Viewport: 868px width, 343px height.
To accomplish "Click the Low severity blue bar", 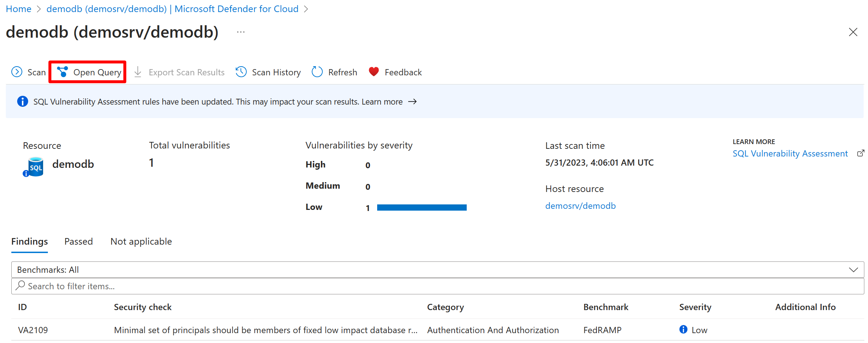I will (x=422, y=208).
